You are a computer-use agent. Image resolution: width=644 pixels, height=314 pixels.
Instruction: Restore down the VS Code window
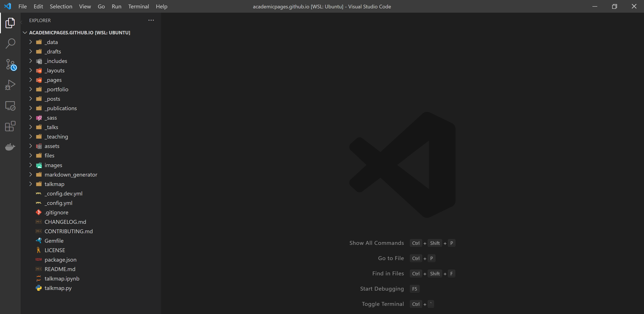[x=614, y=6]
